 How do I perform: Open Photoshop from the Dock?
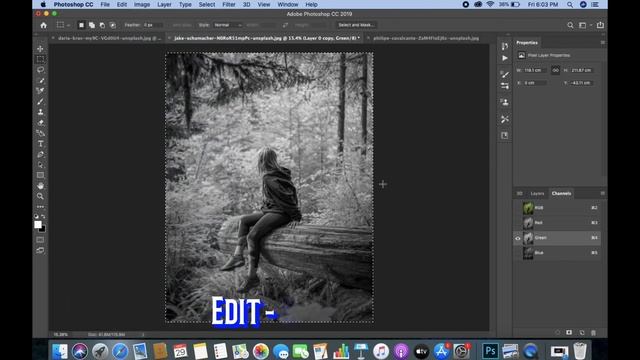tap(490, 351)
